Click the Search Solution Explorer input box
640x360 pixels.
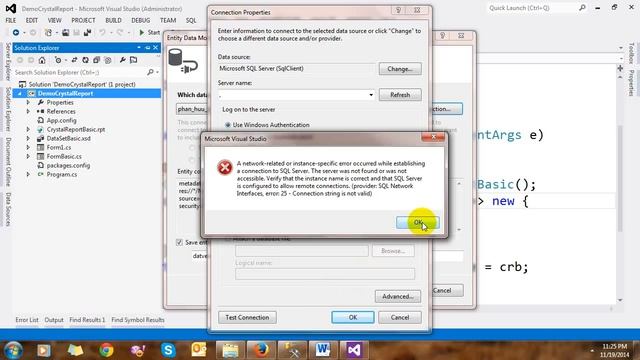click(79, 72)
